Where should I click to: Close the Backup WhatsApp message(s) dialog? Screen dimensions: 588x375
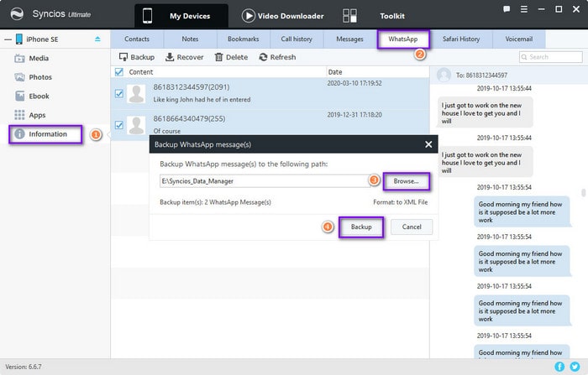428,144
